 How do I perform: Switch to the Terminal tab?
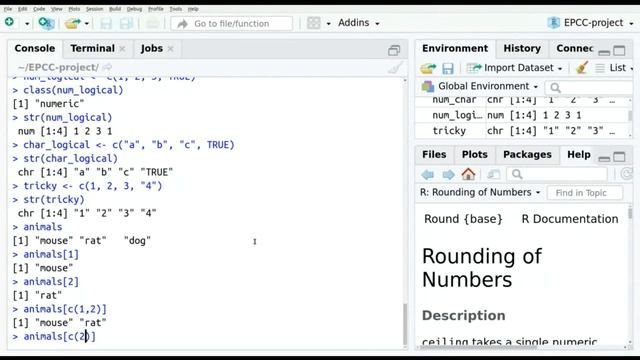pyautogui.click(x=92, y=48)
